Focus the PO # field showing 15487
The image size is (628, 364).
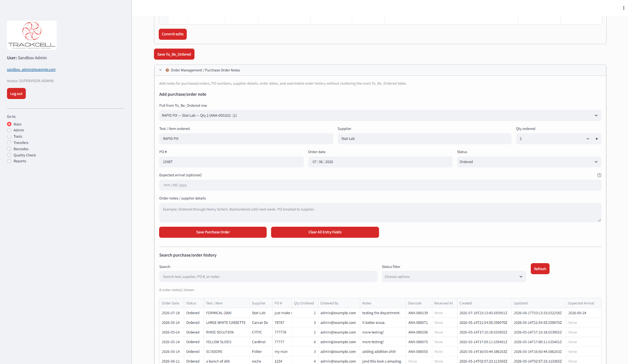(231, 162)
